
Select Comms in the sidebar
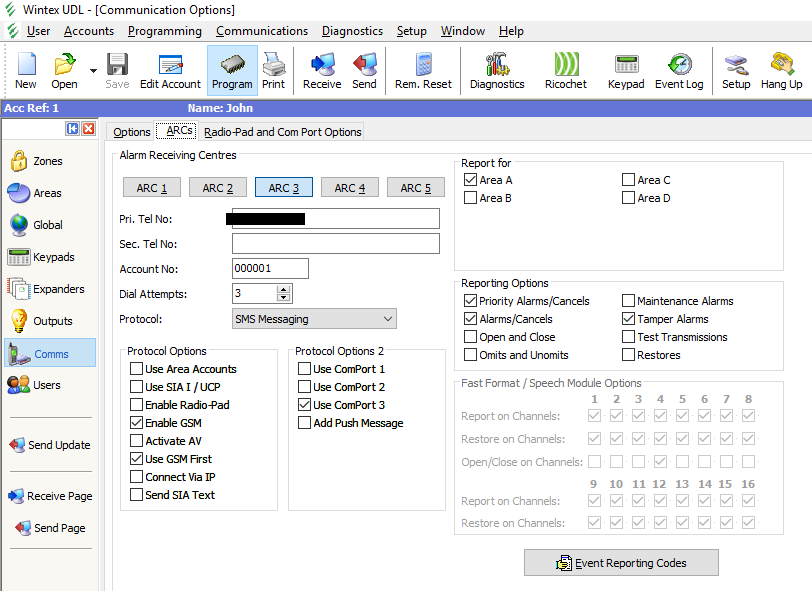[x=50, y=353]
